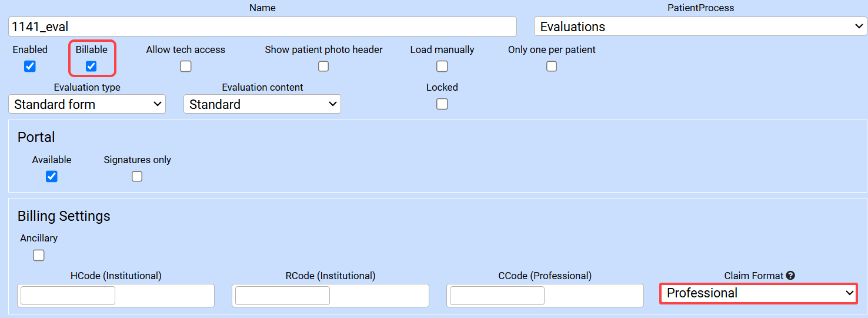Viewport: 868px width, 318px height.
Task: Toggle the Billable checkbox
Action: (x=91, y=67)
